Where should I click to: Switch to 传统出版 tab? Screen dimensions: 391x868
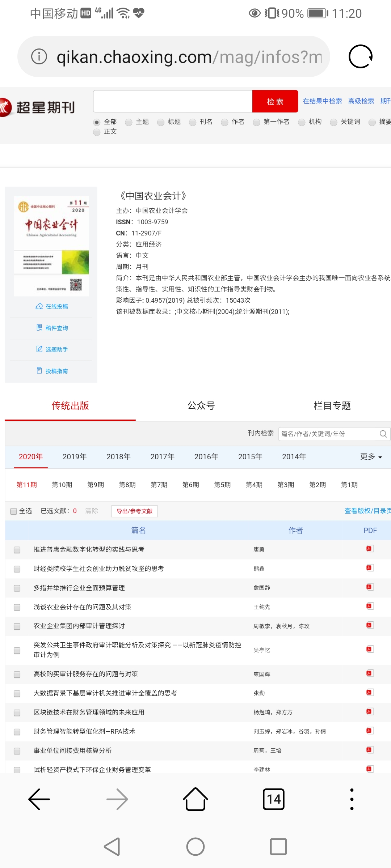click(x=70, y=406)
